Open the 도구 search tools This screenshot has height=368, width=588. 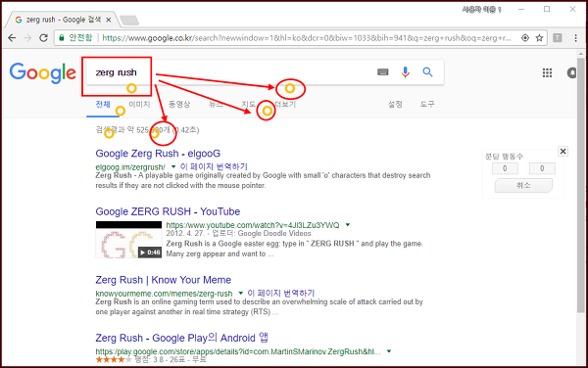[x=427, y=104]
